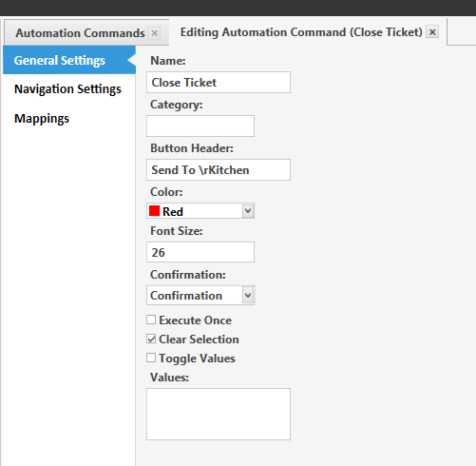Expand the Confirmation dropdown arrow
The height and width of the screenshot is (466, 476).
248,296
